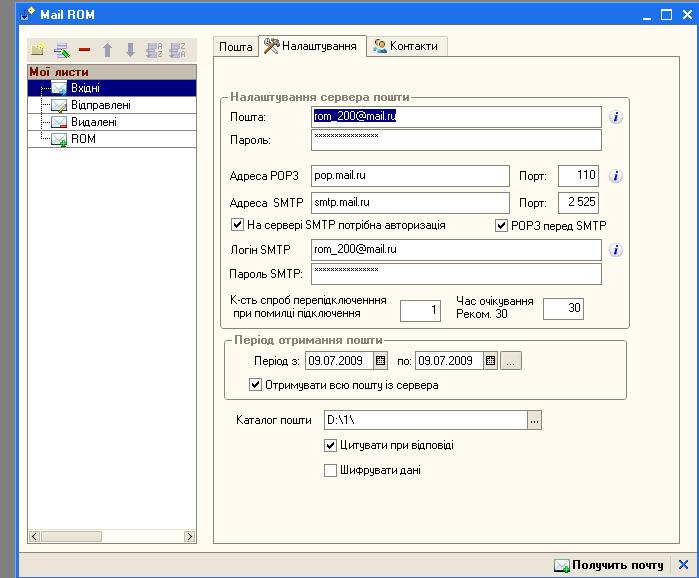This screenshot has width=699, height=578.
Task: Open info hint next to Пошта field
Action: [x=616, y=117]
